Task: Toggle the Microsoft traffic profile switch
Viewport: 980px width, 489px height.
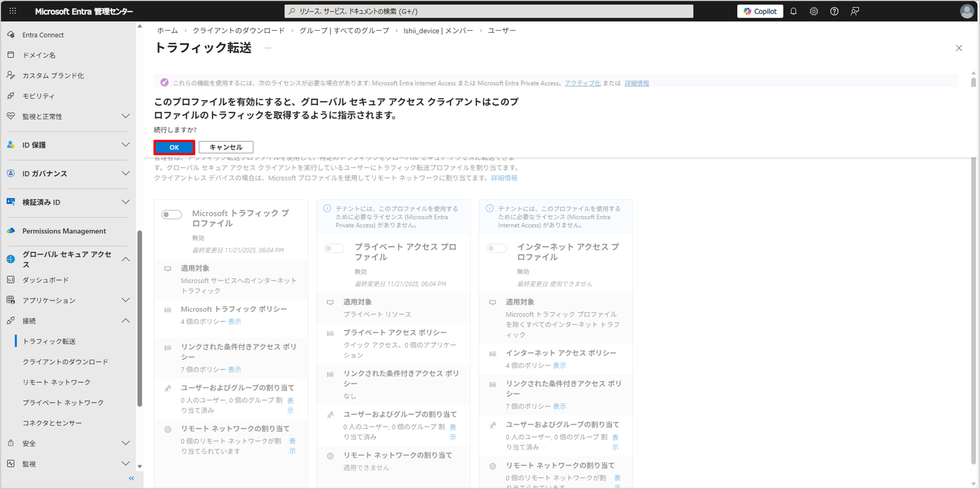Action: (172, 215)
